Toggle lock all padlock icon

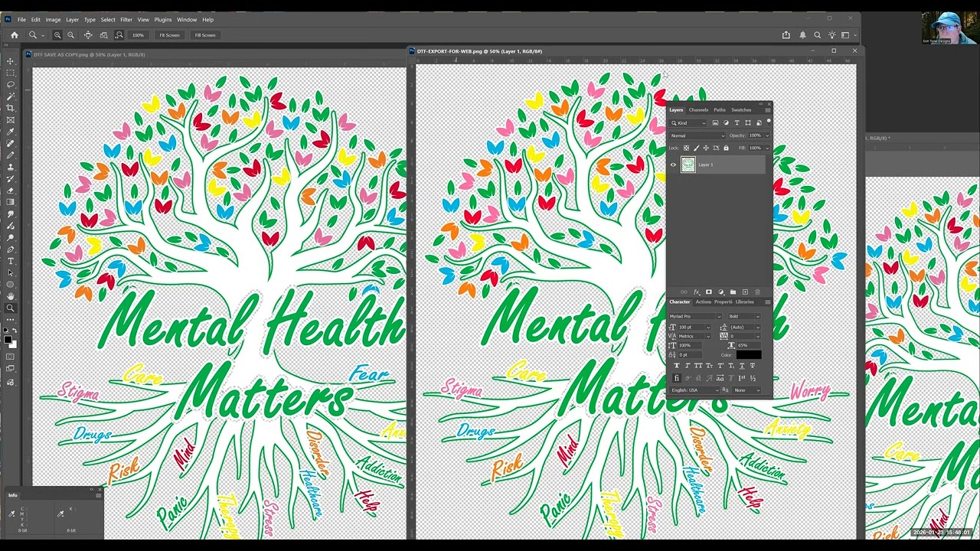(x=726, y=148)
